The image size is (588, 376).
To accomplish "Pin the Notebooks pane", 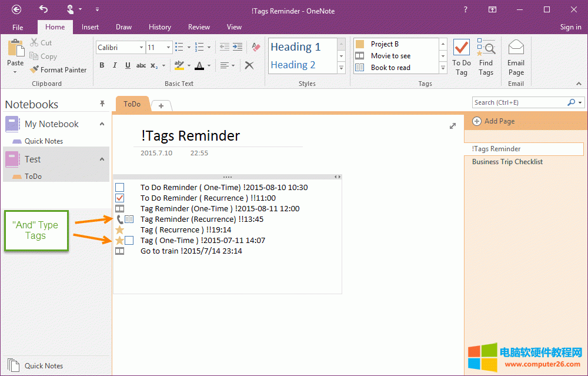I will click(102, 104).
